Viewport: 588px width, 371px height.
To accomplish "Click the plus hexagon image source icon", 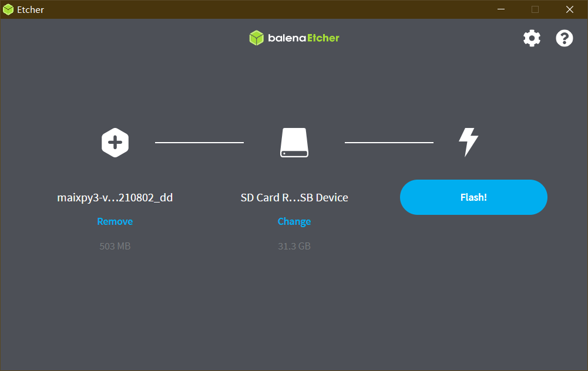I will coord(115,143).
